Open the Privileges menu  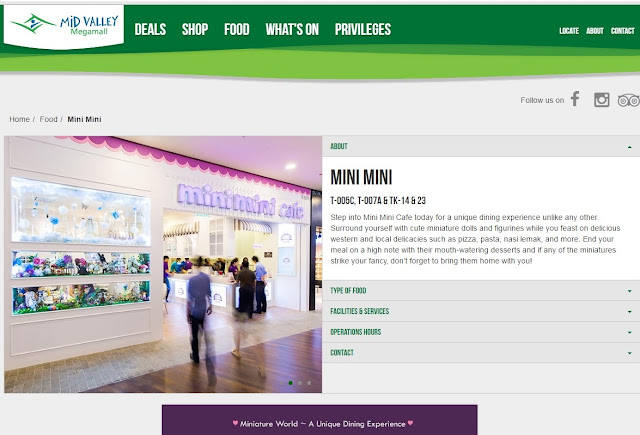363,29
